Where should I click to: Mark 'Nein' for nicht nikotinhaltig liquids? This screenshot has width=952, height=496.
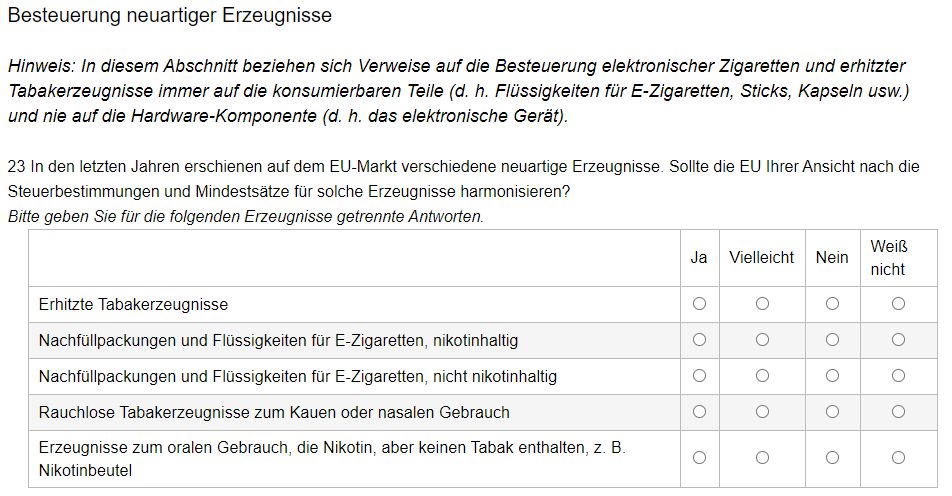coord(832,376)
